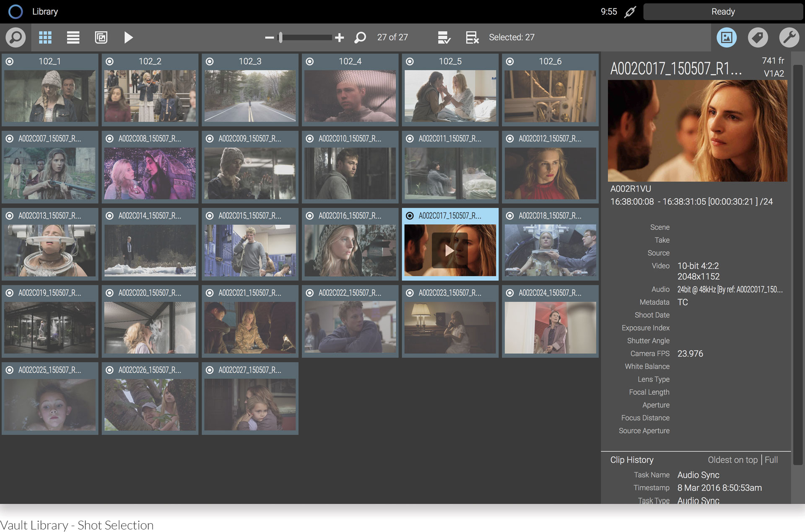Click the resolution value '2048x1152'

(x=699, y=277)
